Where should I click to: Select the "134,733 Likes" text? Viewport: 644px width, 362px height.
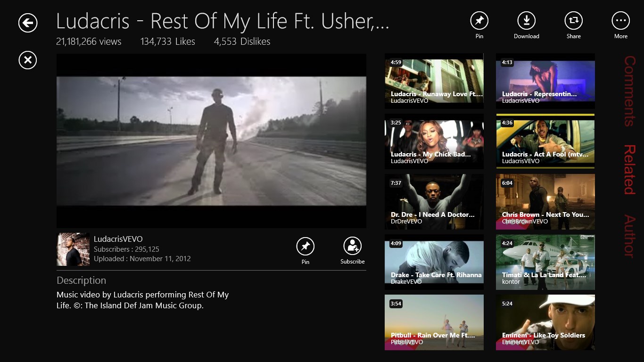tap(168, 41)
